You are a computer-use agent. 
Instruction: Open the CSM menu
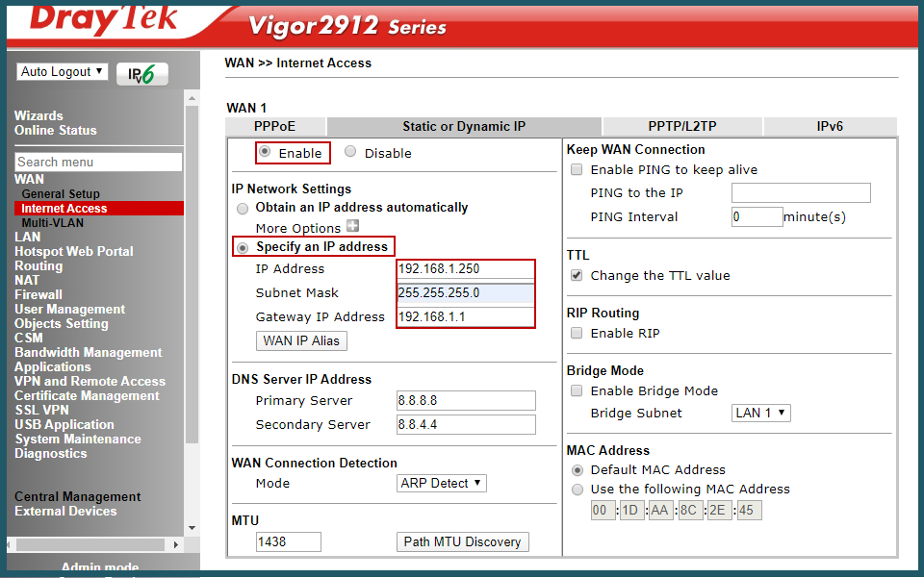28,338
